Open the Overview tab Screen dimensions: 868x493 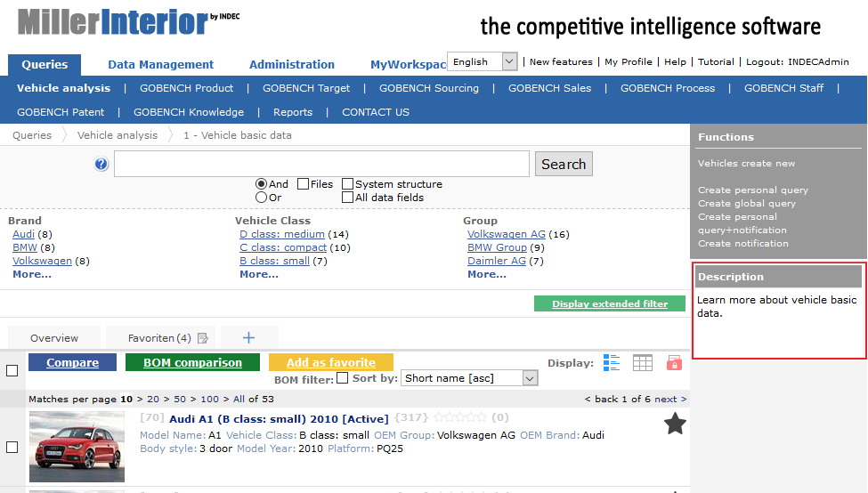[x=54, y=338]
